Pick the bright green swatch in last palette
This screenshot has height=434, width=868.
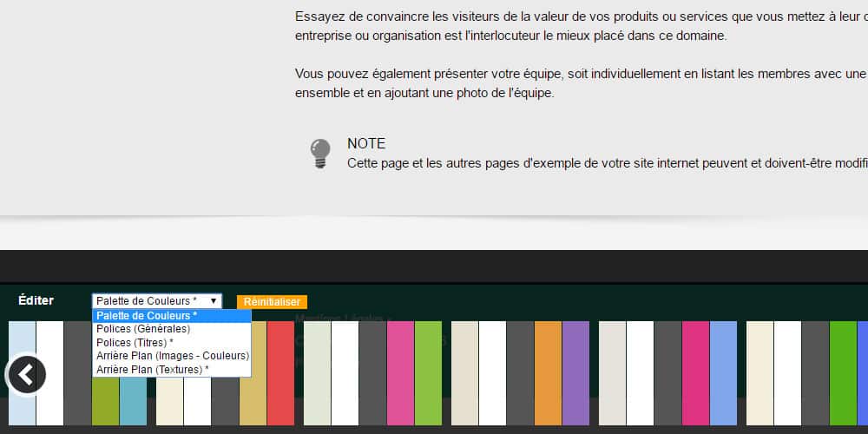coord(843,373)
